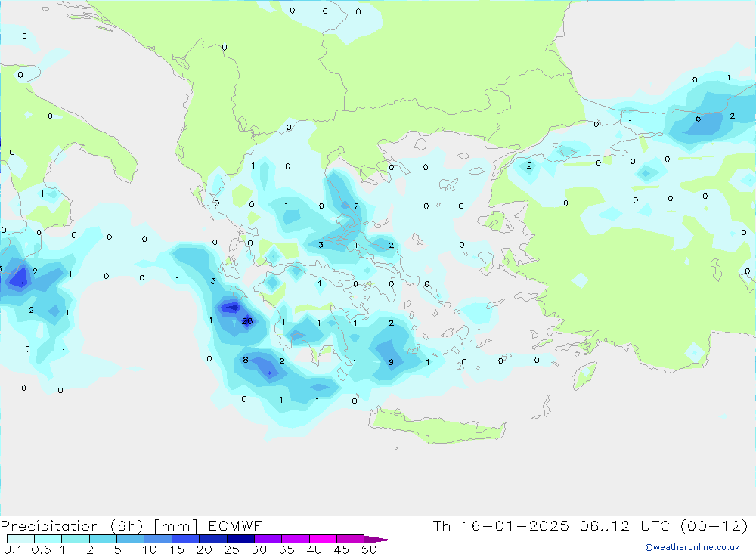
Task: Click the weatheronline.co.uk copyright link
Action: pos(692,547)
